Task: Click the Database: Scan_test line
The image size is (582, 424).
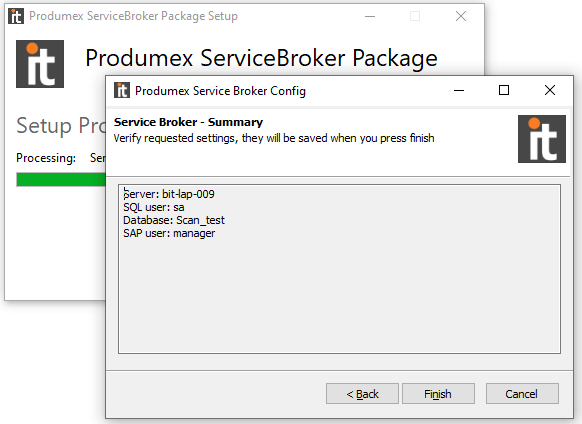Action: tap(174, 220)
